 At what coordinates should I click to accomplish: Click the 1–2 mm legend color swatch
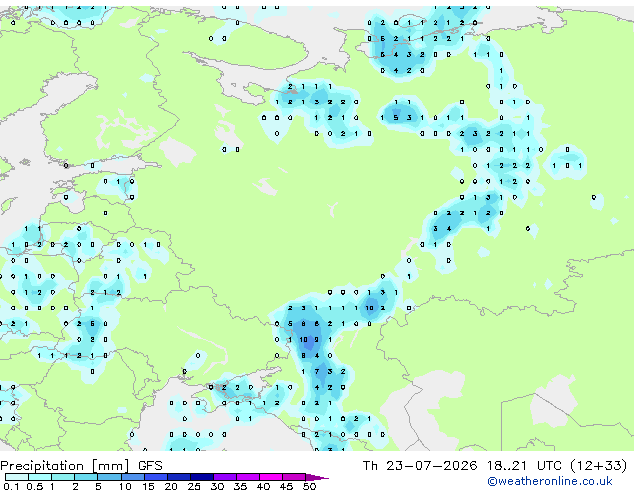click(x=63, y=477)
